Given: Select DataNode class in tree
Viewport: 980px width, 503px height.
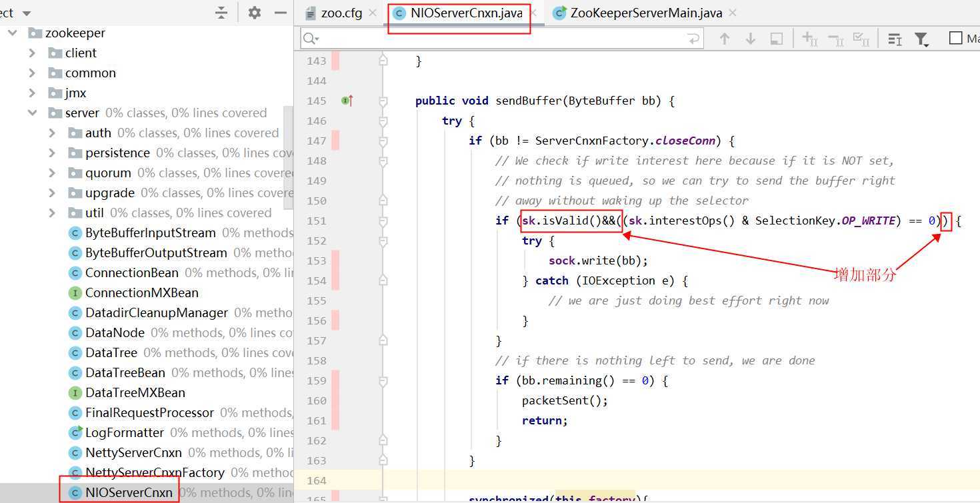Looking at the screenshot, I should click(115, 333).
